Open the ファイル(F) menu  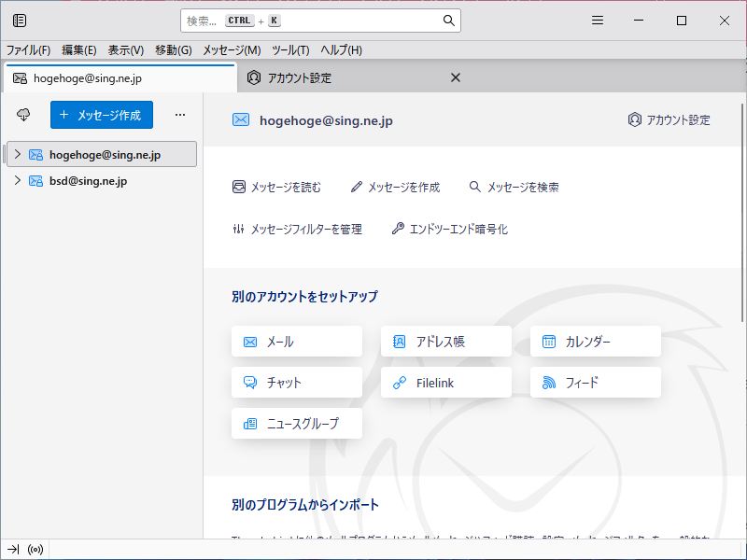28,50
